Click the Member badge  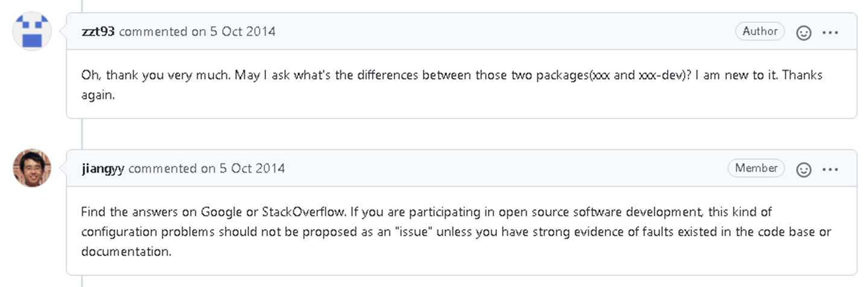click(x=756, y=168)
